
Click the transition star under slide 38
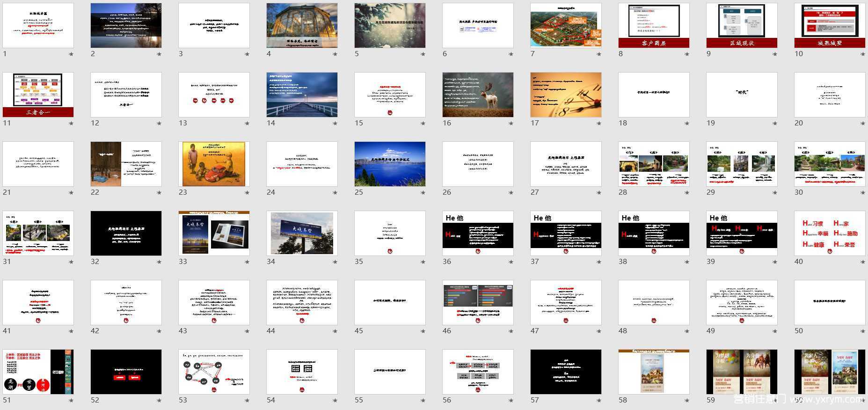pyautogui.click(x=687, y=262)
